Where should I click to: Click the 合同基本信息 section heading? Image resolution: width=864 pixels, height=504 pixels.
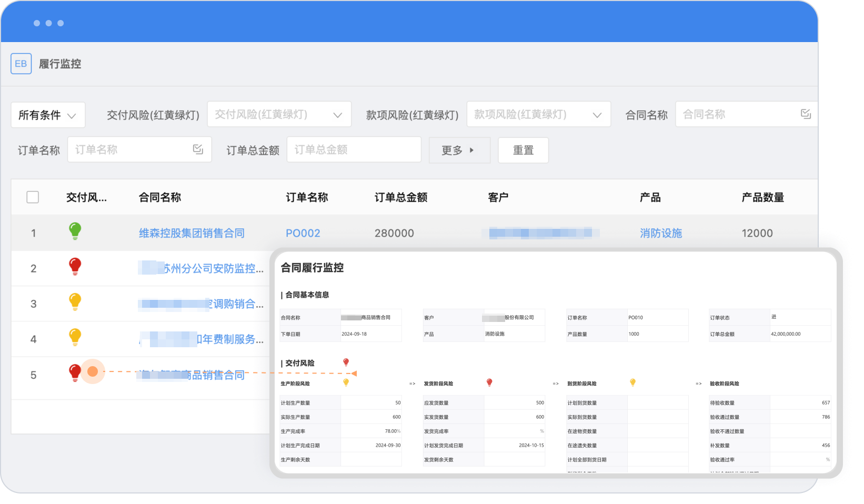pyautogui.click(x=307, y=295)
